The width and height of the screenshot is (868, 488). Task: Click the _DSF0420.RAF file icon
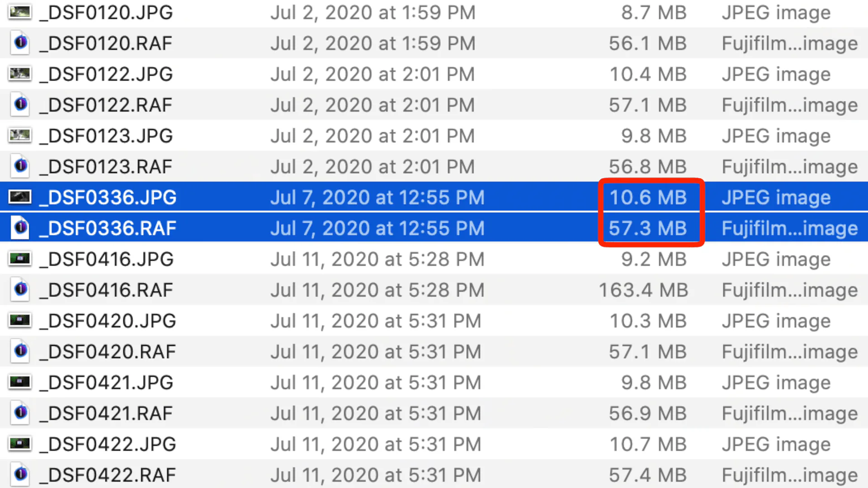(x=20, y=351)
